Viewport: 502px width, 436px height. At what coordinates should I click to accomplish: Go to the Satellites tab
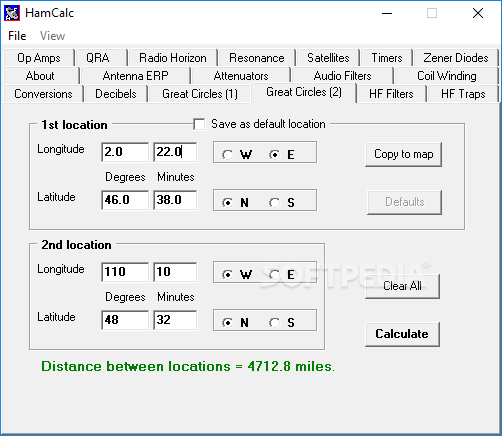(328, 58)
